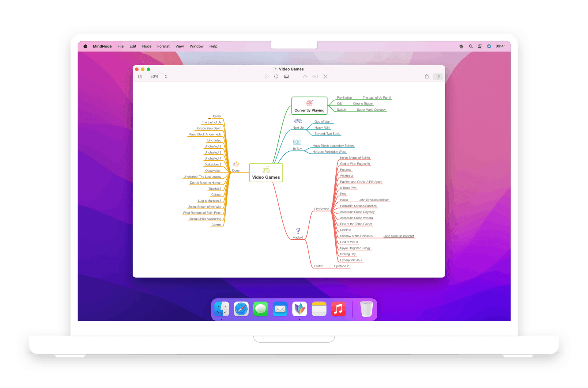Click the add connection arrow icon
The height and width of the screenshot is (388, 588).
click(305, 77)
